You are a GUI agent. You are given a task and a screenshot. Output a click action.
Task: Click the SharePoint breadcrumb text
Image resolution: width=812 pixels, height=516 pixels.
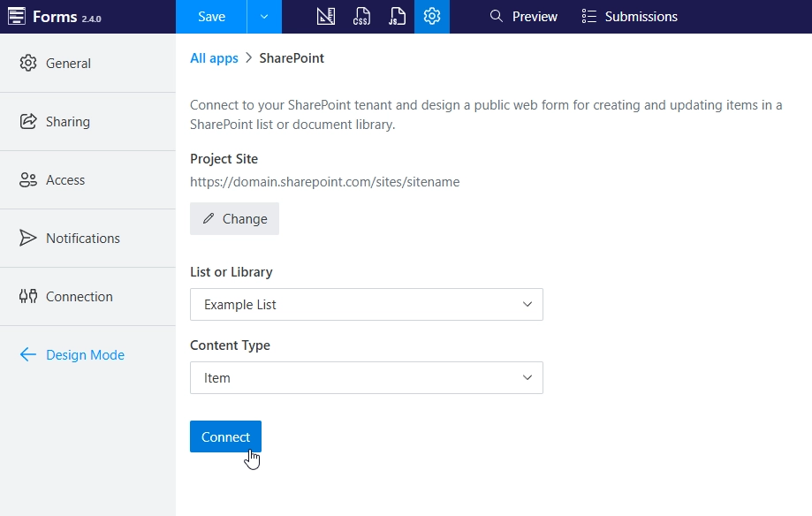click(292, 58)
